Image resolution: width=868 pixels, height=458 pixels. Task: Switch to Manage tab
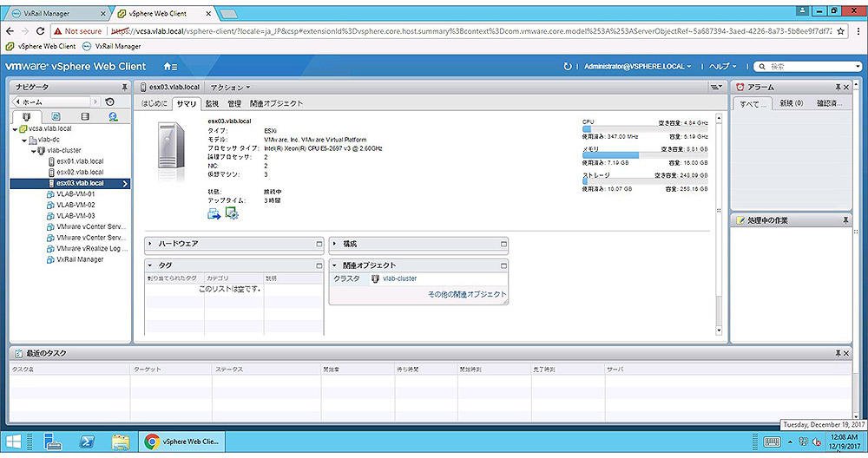tap(234, 103)
